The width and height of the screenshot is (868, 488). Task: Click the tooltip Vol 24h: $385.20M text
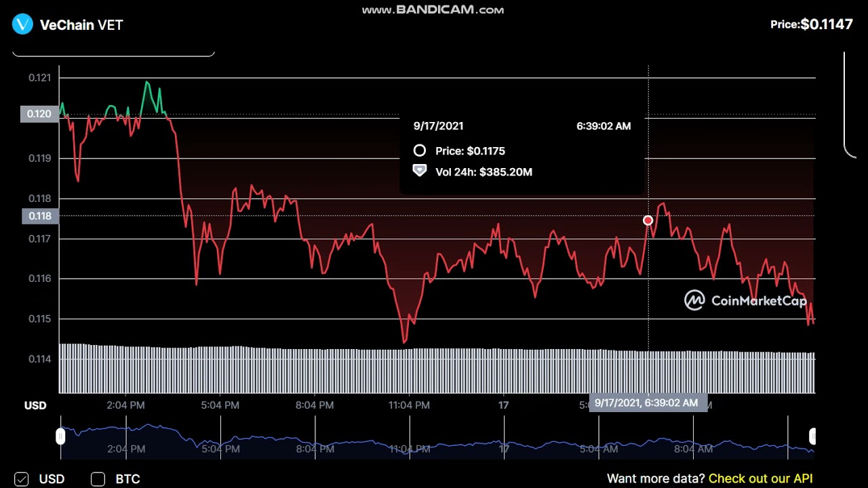click(484, 172)
